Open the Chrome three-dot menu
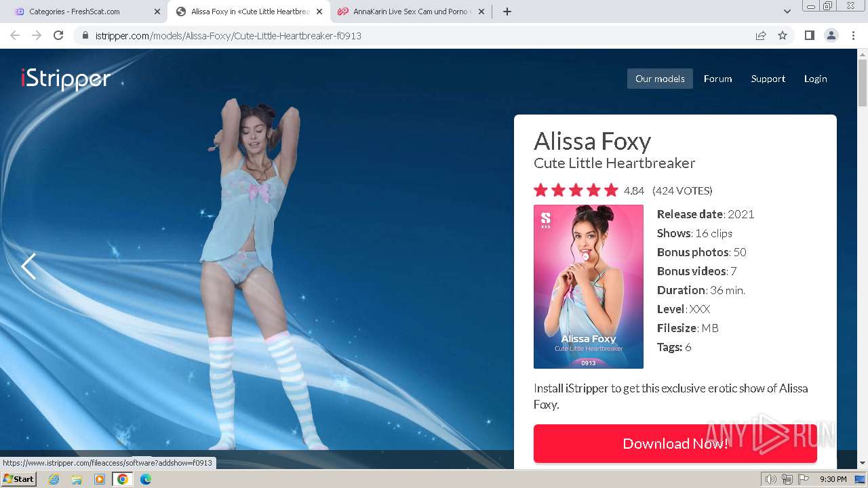The height and width of the screenshot is (488, 868). coord(853,35)
